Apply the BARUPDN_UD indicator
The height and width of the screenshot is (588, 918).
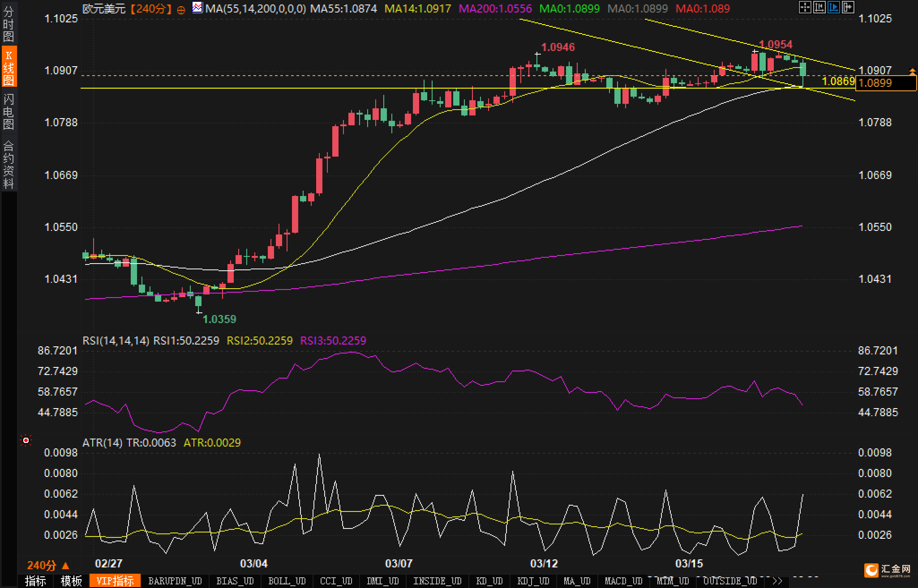[x=175, y=581]
